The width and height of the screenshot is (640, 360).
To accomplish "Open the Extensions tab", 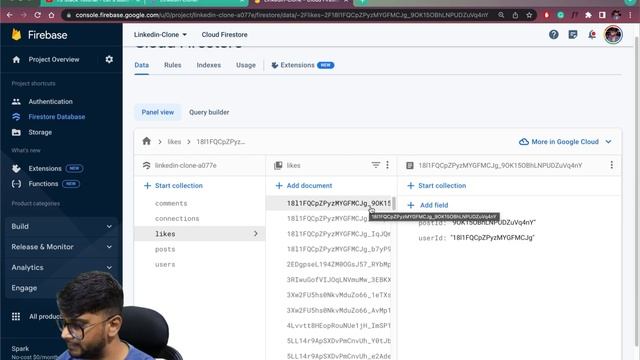I will point(303,65).
